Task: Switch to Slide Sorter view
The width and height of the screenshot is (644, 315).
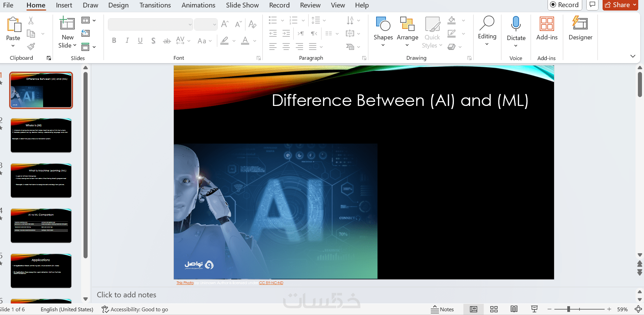Action: [494, 309]
